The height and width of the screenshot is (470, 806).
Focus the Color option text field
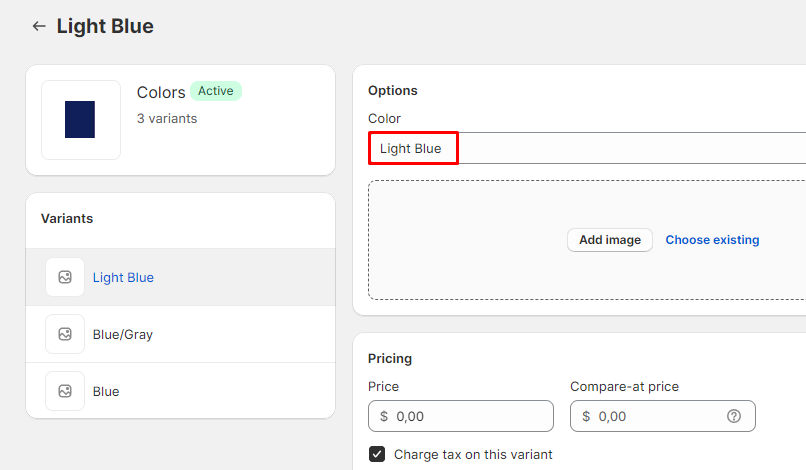tap(600, 149)
